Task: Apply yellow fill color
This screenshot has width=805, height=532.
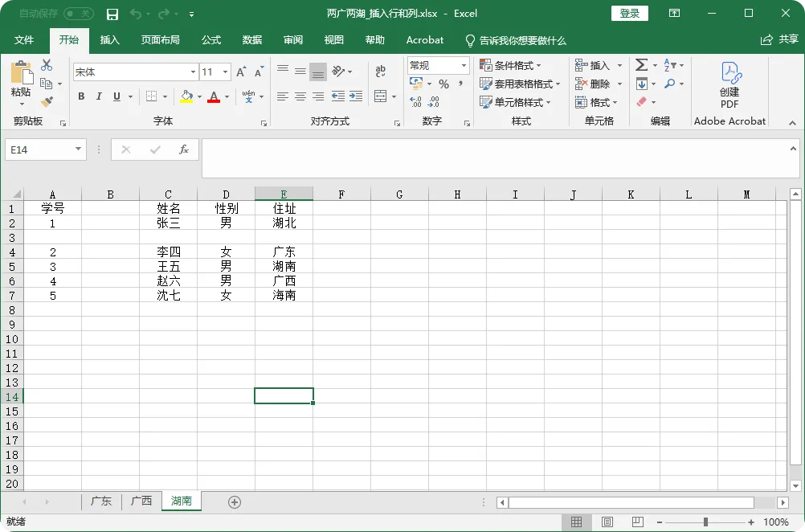Action: click(x=186, y=96)
